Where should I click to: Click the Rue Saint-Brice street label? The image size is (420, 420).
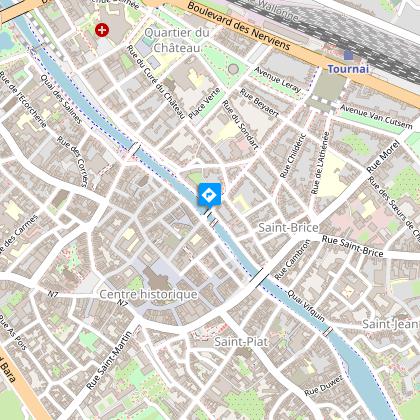353,246
